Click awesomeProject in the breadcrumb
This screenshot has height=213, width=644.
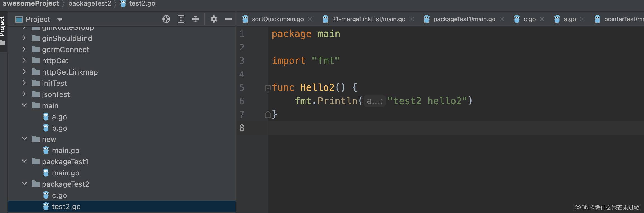tap(31, 3)
